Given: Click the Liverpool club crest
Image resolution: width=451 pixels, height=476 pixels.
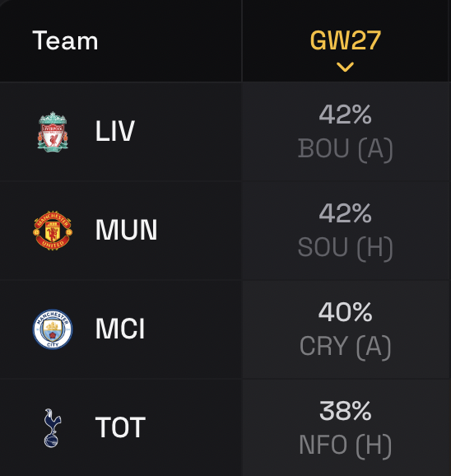Looking at the screenshot, I should tap(53, 132).
